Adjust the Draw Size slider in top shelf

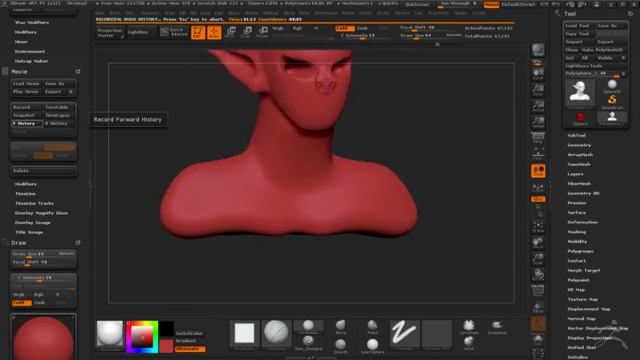coord(430,36)
